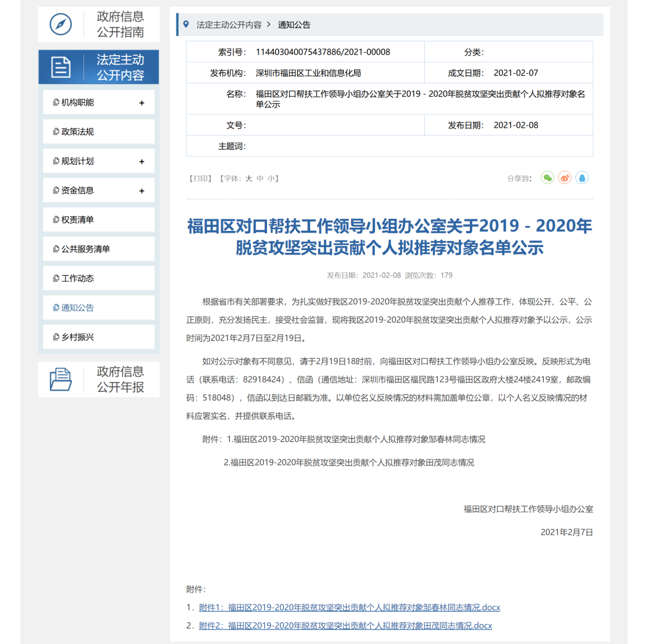The image size is (648, 644).
Task: Click the document icon beside 法定主动公开内容
Action: point(61,67)
